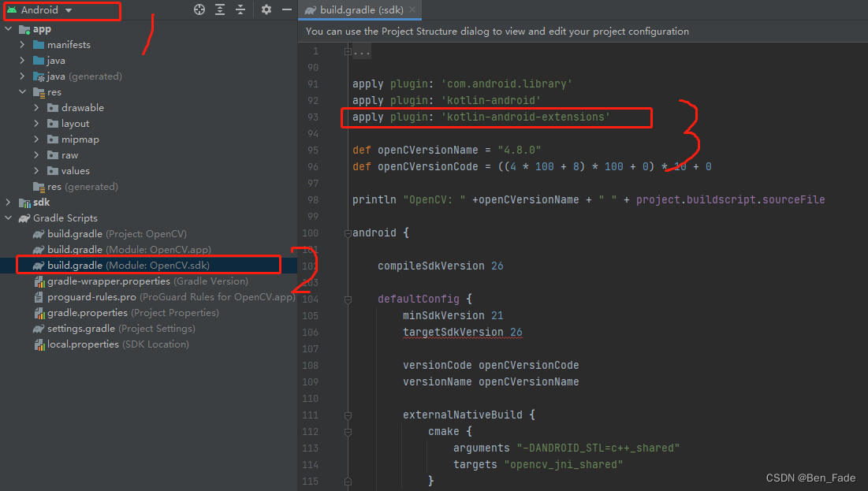
Task: Expand the manifests folder
Action: pos(22,44)
